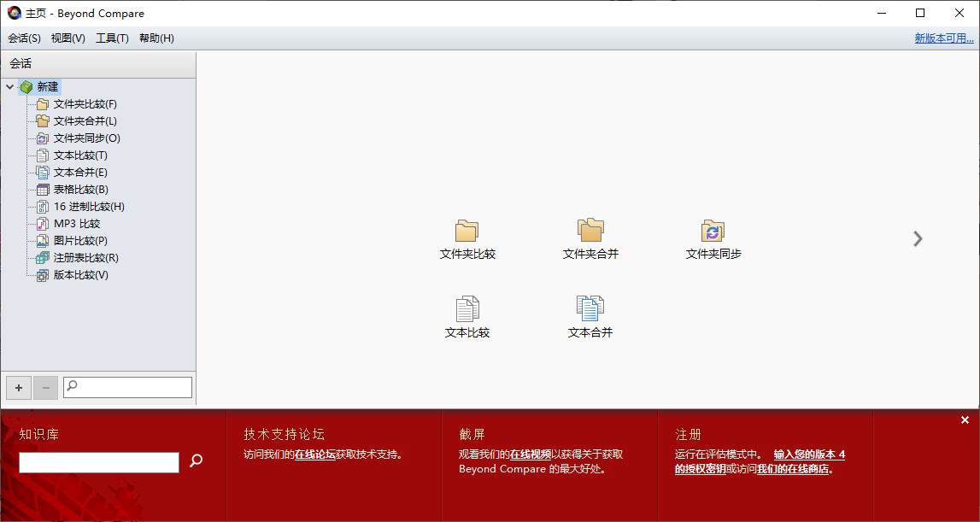
Task: Close the red bottom info panel
Action: (965, 420)
